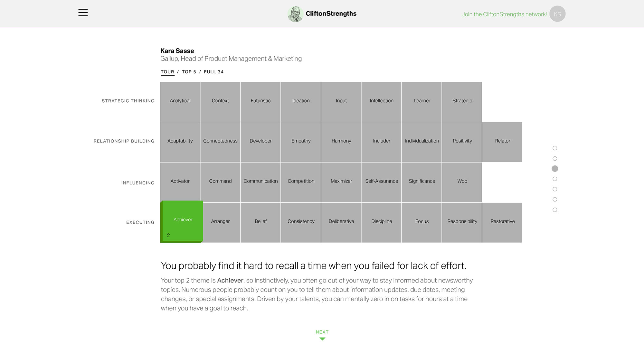Switch to the FULL 34 tab

214,72
